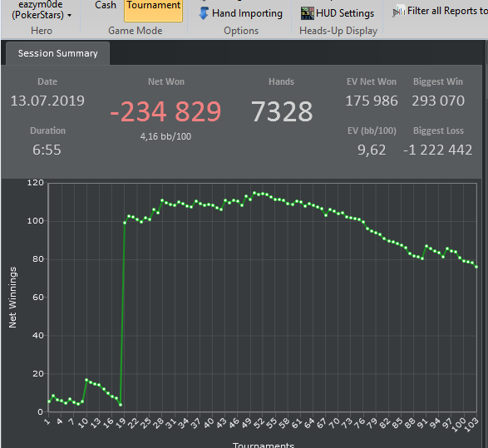Click the Net Winnings axis label
Viewport: 488px width, 448px height.
(x=12, y=298)
